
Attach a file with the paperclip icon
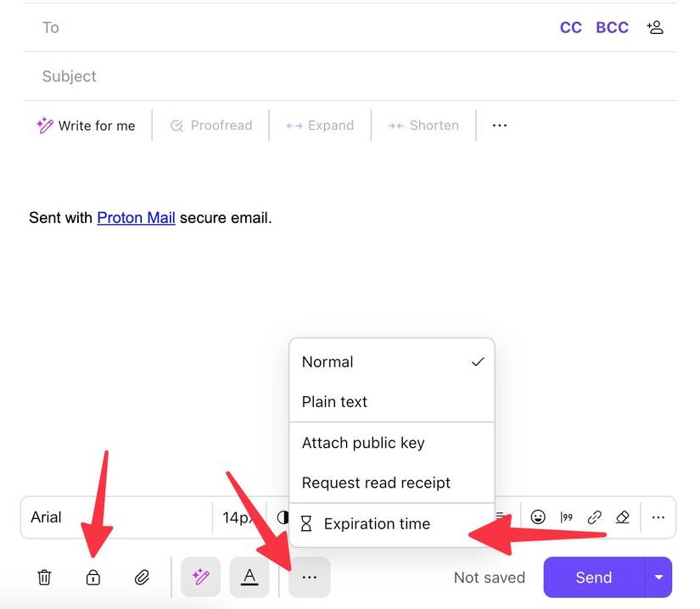143,577
